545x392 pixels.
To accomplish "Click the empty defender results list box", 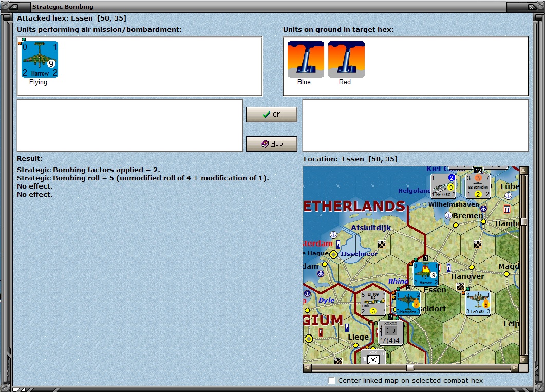I will point(416,125).
